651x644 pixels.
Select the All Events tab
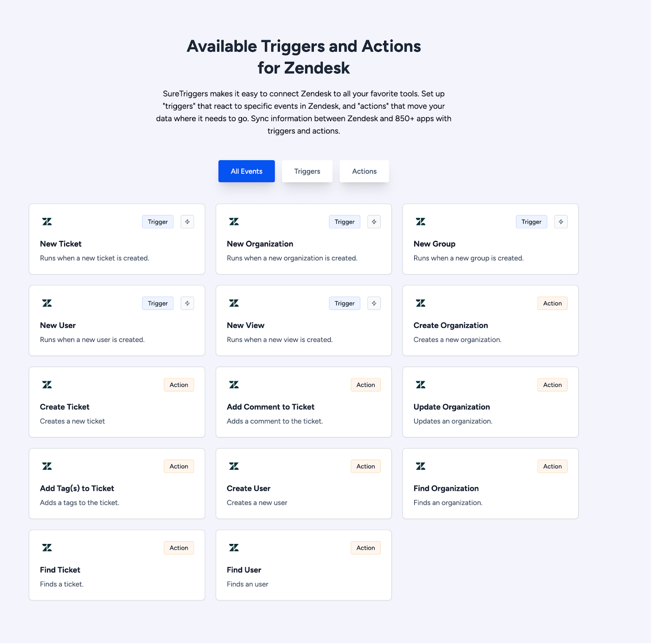[247, 171]
